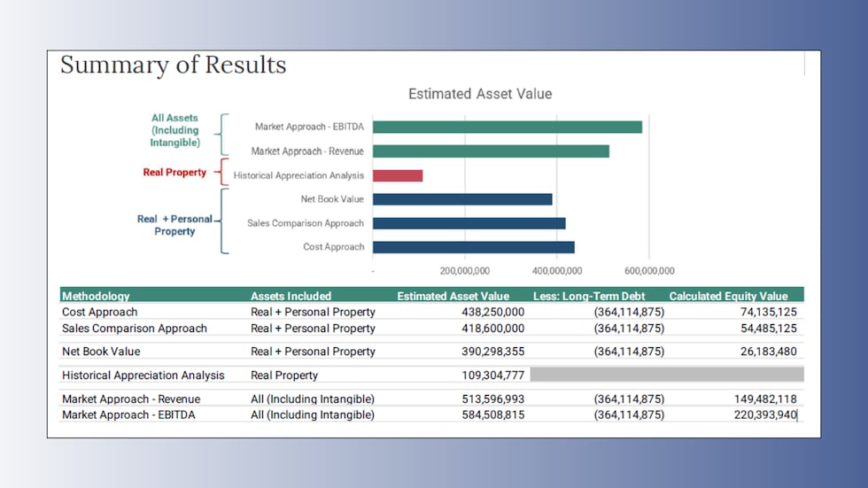Click the Methodology column header
Image resolution: width=868 pixels, height=488 pixels.
pos(96,296)
